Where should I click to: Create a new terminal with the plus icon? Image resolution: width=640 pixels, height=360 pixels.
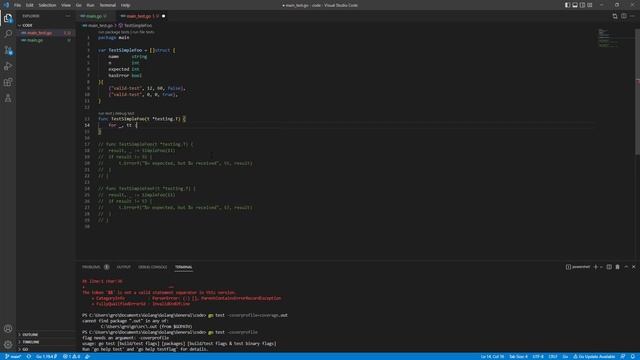(x=596, y=267)
